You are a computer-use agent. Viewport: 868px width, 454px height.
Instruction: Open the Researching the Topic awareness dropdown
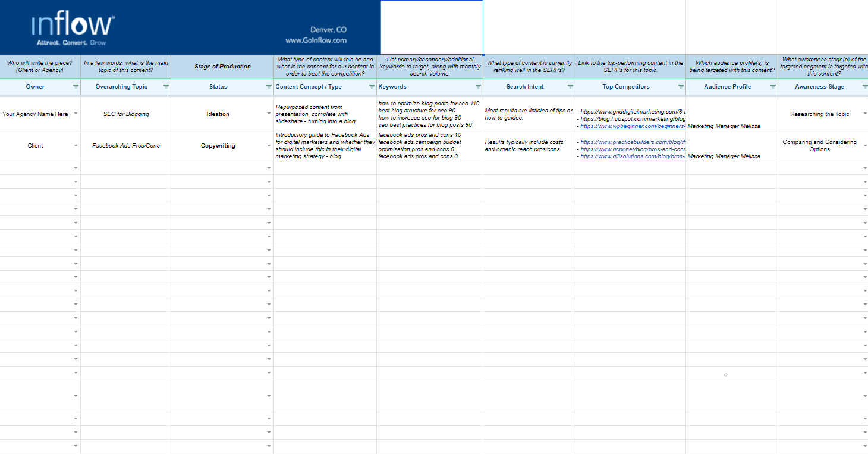[864, 114]
